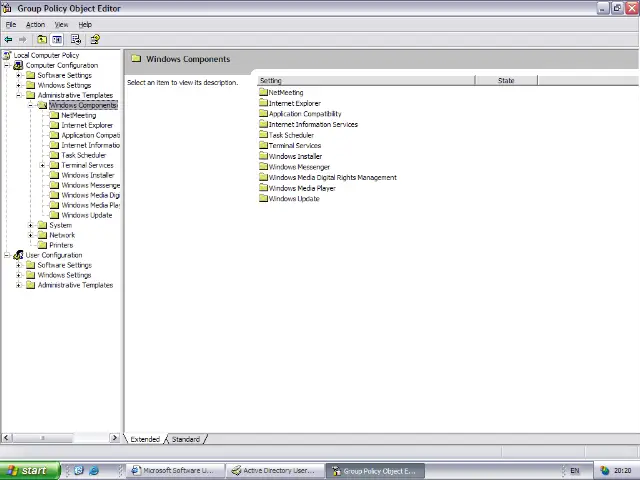Image resolution: width=640 pixels, height=480 pixels.
Task: Click the State column header
Action: click(x=506, y=80)
